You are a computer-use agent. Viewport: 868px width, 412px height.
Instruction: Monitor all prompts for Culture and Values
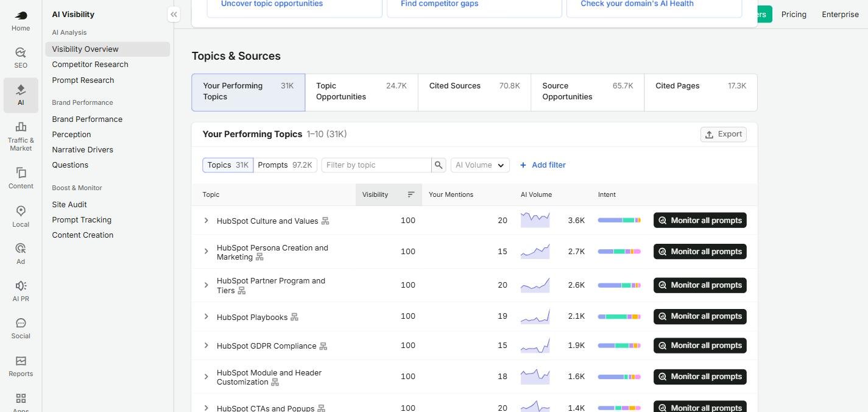point(700,221)
